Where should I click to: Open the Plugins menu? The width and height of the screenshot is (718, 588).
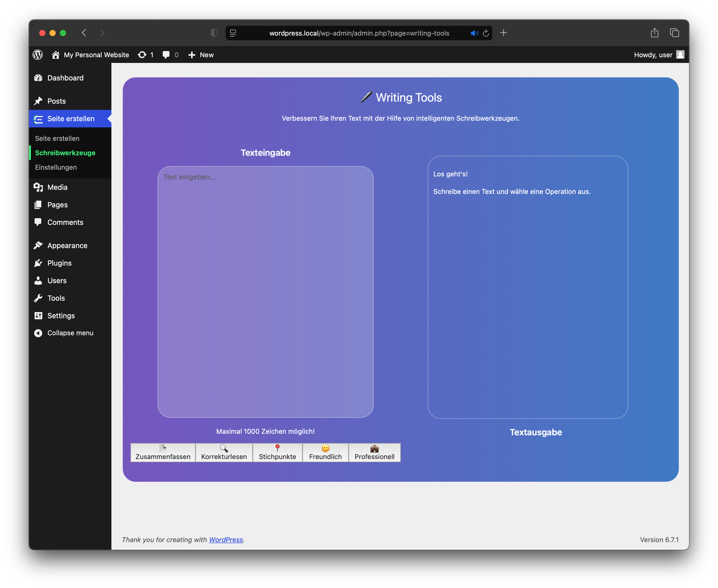59,263
